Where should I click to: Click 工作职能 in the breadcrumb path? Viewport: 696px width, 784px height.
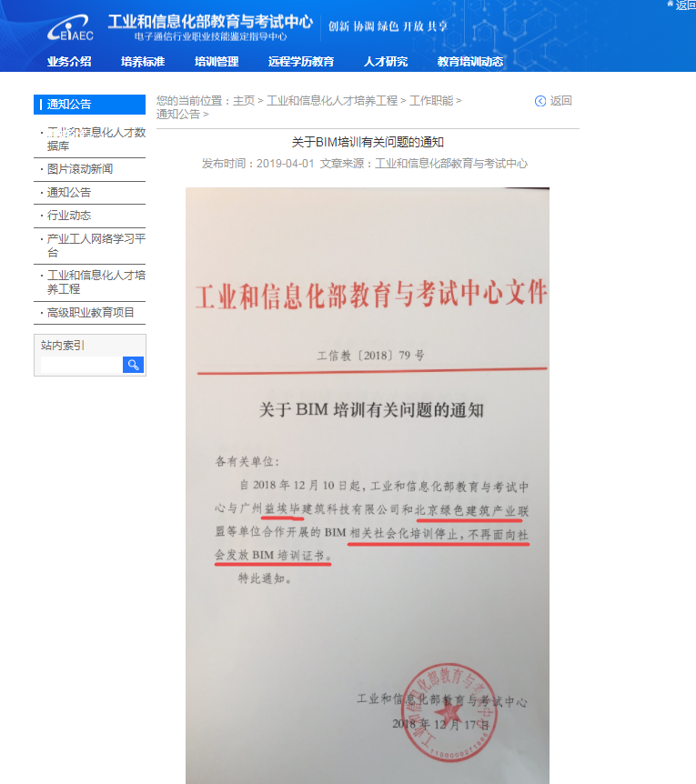tap(430, 101)
